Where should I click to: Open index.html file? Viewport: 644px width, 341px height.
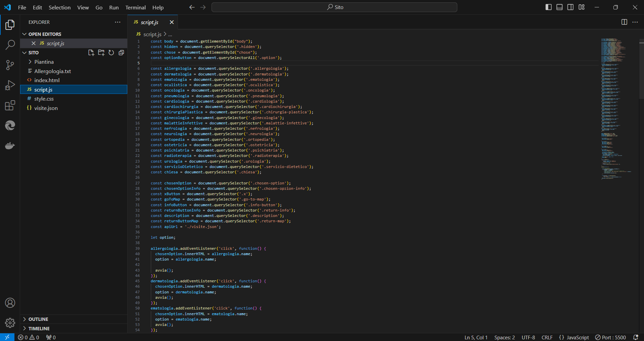(x=74, y=80)
